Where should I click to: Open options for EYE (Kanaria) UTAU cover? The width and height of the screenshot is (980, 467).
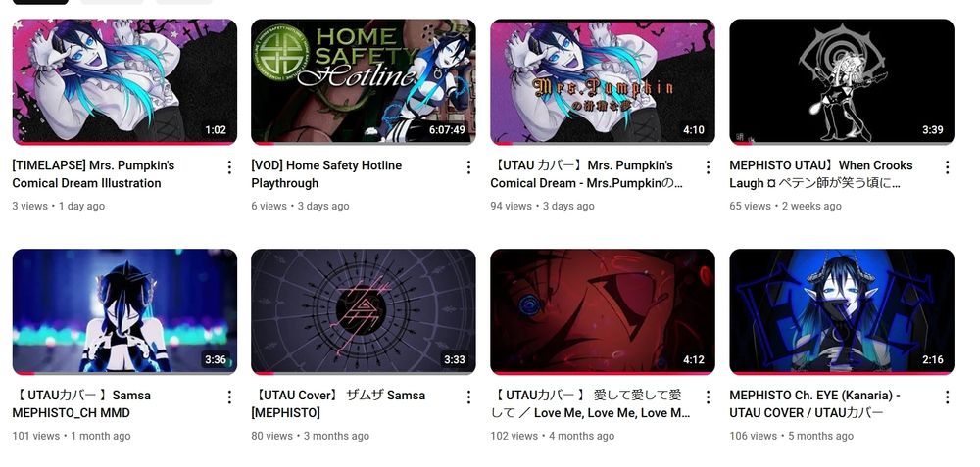tap(947, 397)
